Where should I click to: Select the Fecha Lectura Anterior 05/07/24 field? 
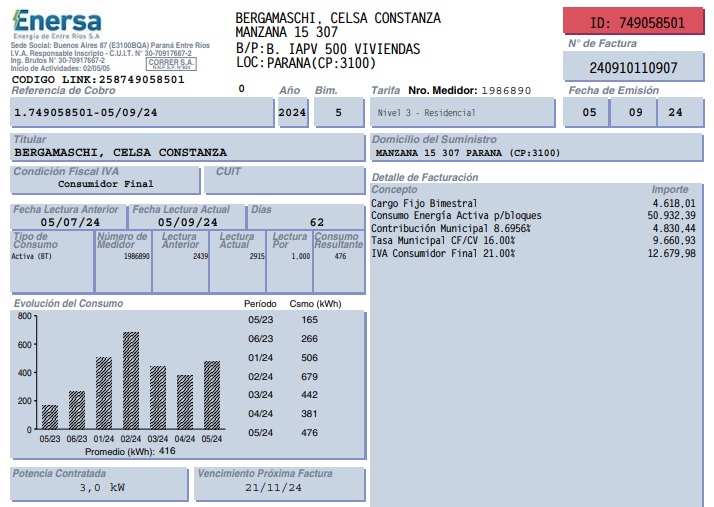pyautogui.click(x=66, y=222)
